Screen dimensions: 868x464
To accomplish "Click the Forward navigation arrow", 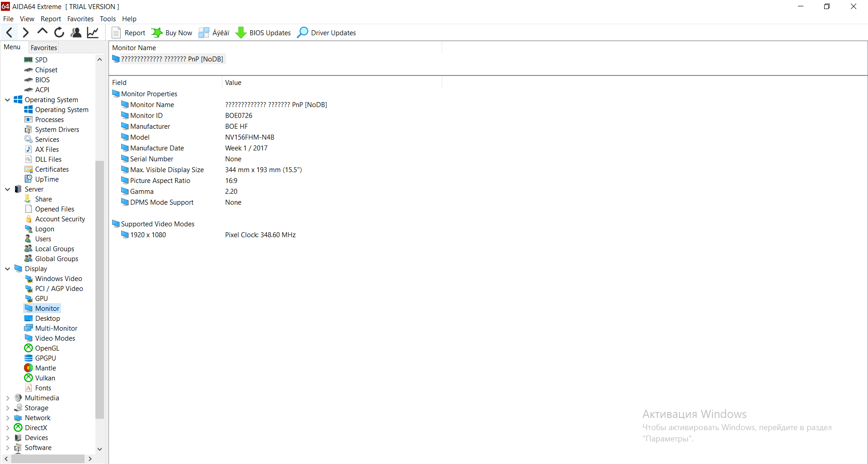I will point(26,33).
